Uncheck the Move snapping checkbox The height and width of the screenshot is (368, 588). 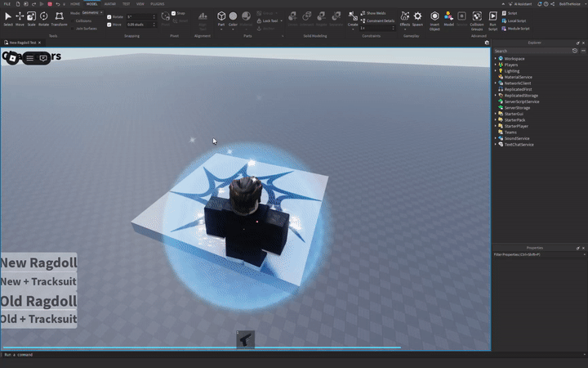(109, 25)
